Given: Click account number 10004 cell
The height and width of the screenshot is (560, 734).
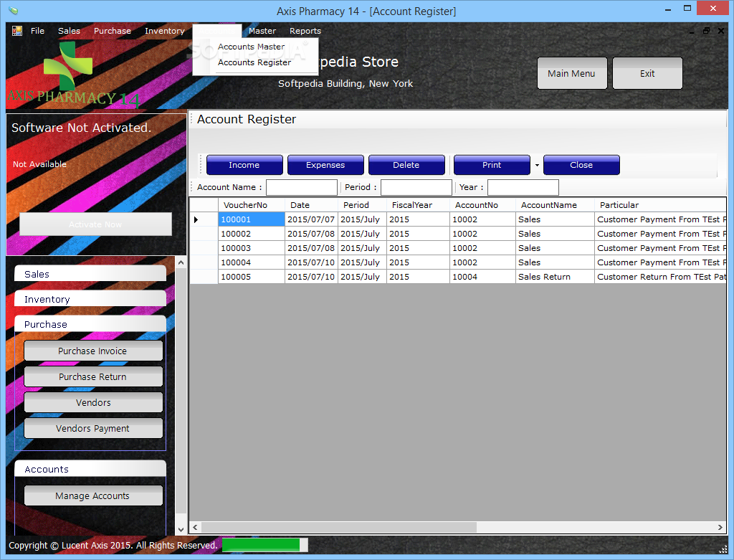Looking at the screenshot, I should (482, 277).
